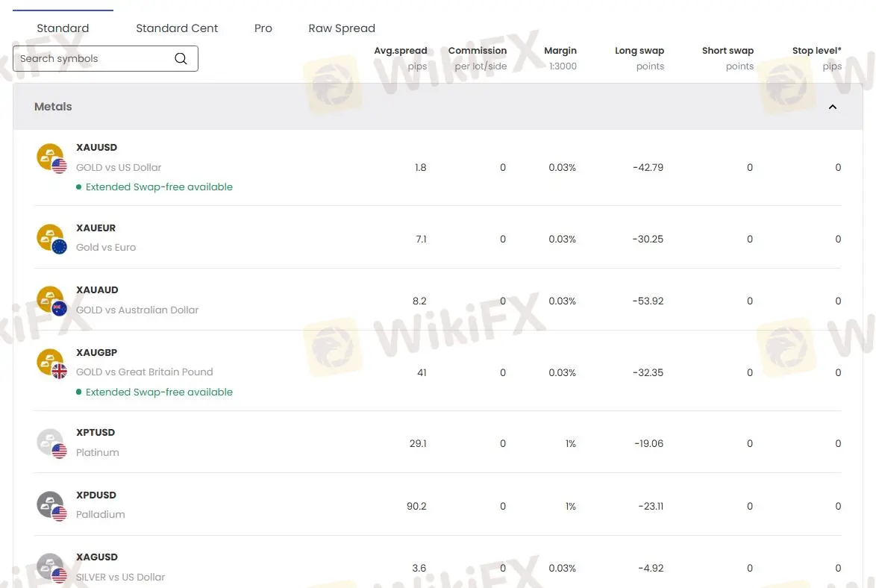Switch to the Raw Spread tab
876x588 pixels.
pos(342,28)
